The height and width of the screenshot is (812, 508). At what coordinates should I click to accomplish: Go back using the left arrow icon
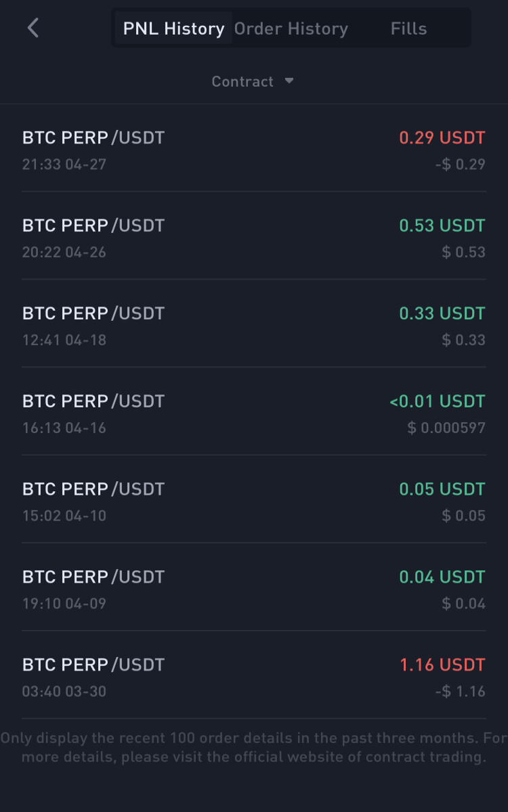click(x=33, y=28)
